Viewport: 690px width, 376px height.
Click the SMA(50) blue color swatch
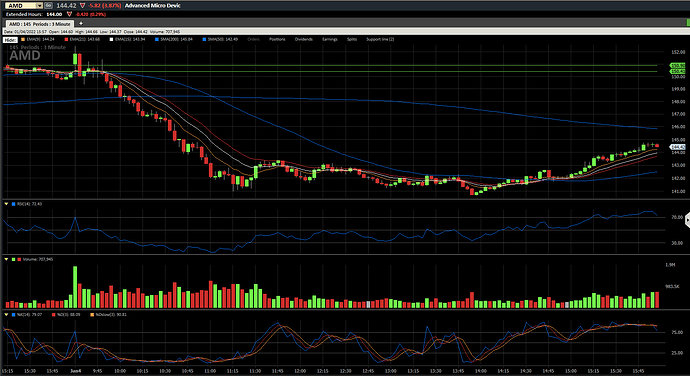(204, 40)
